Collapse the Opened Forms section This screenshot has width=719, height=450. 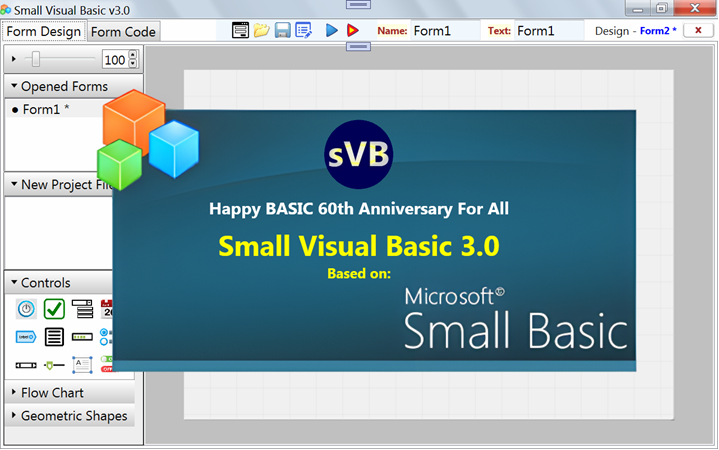coord(15,86)
